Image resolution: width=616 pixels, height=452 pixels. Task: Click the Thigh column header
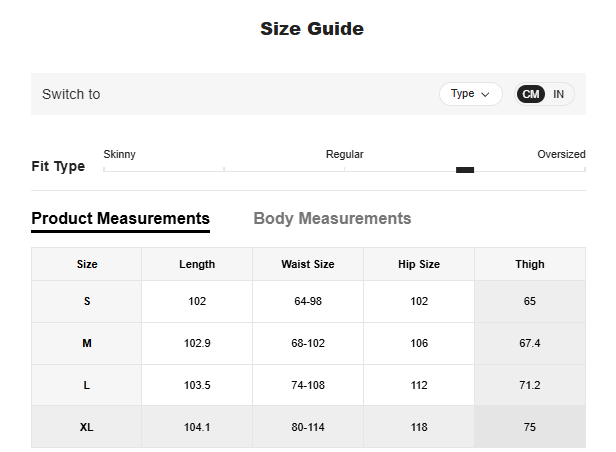[530, 264]
